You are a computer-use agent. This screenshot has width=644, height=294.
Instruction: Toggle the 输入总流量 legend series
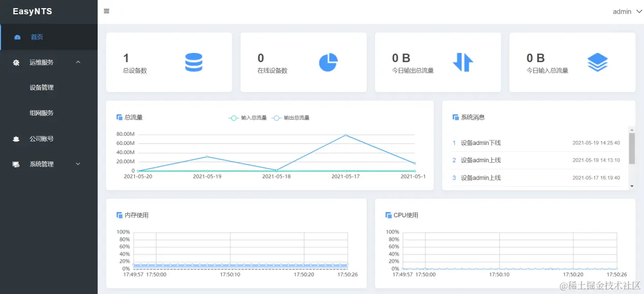[x=248, y=117]
